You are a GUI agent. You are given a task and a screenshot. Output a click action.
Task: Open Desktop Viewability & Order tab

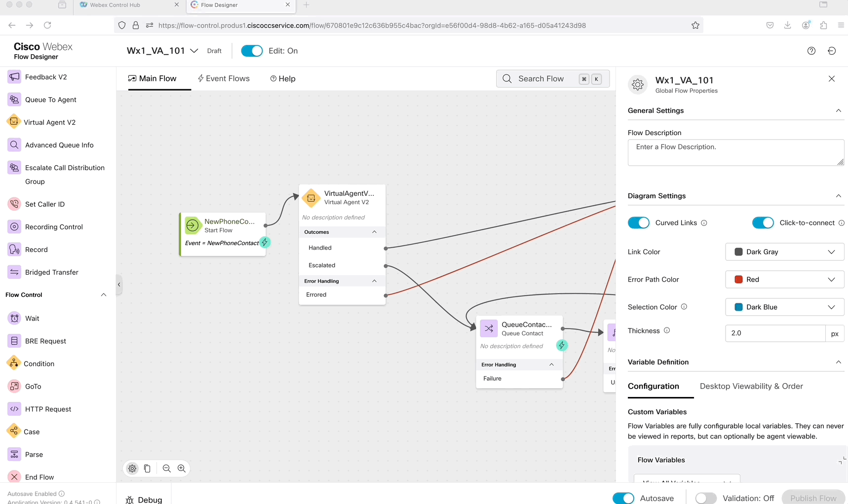[x=751, y=386]
